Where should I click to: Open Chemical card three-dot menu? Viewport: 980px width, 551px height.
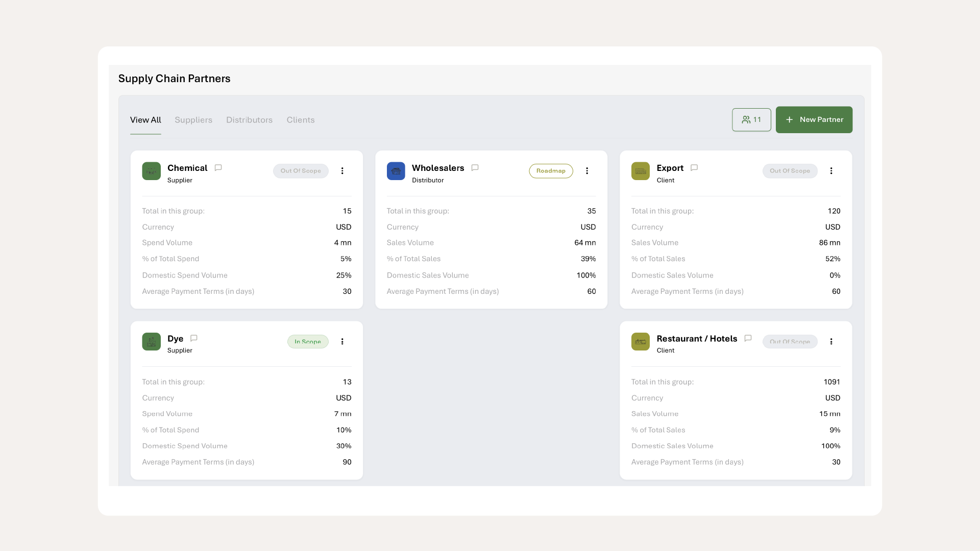coord(342,171)
